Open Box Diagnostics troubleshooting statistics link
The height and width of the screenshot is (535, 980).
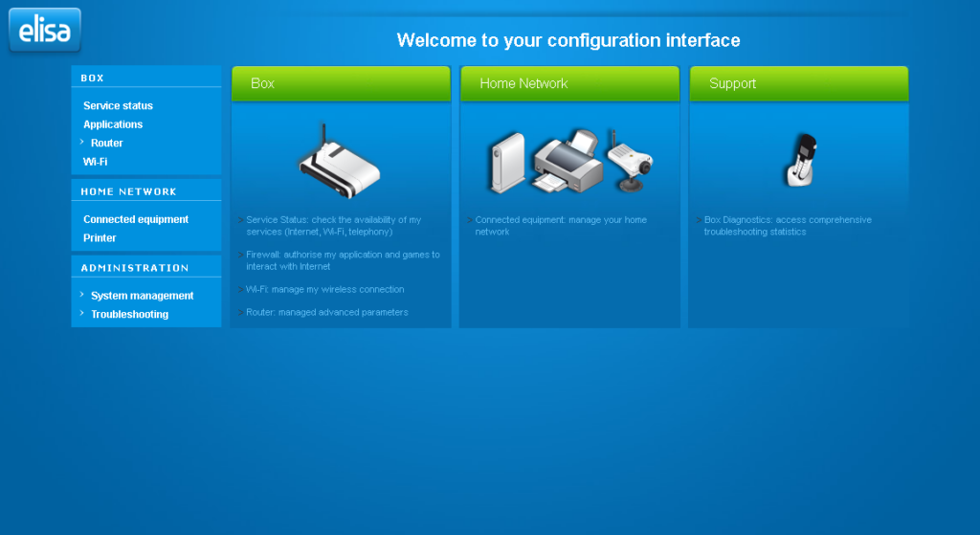pos(787,226)
